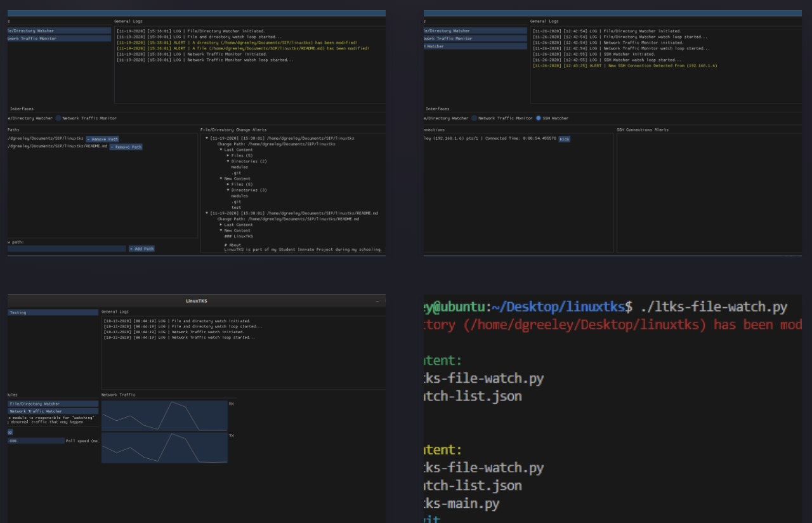Remove the Documents/SIP/linuxtks watch path
The image size is (812, 523).
coord(102,139)
